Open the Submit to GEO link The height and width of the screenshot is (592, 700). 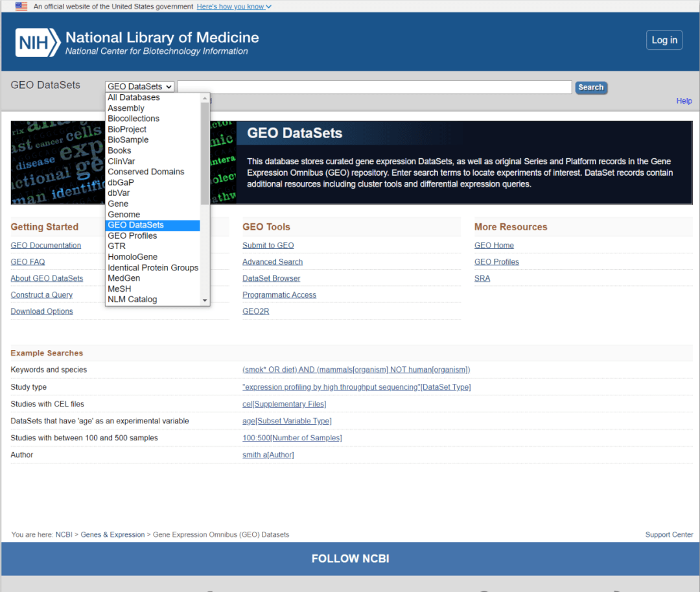(x=268, y=246)
